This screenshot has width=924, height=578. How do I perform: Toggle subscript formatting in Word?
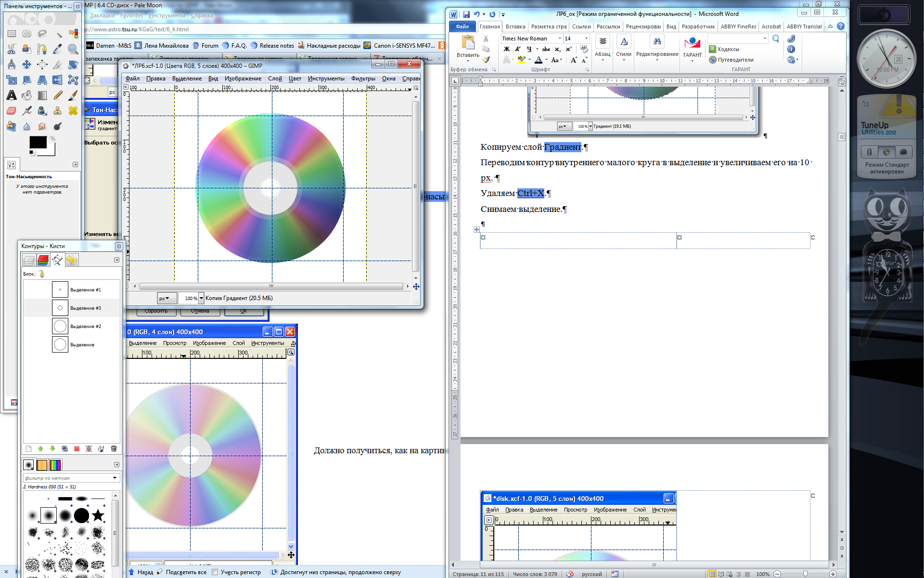[x=557, y=49]
